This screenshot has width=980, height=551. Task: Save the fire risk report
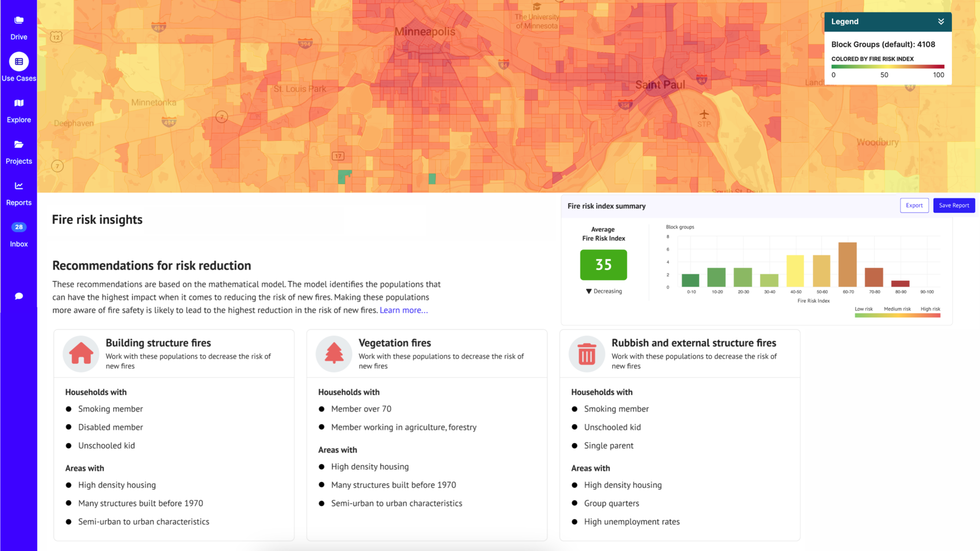click(953, 205)
